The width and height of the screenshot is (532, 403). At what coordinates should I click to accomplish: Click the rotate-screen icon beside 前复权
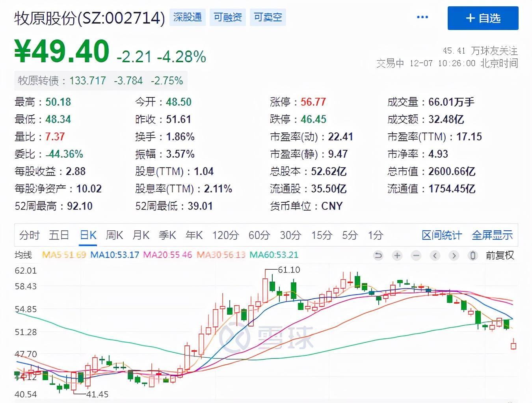473,256
